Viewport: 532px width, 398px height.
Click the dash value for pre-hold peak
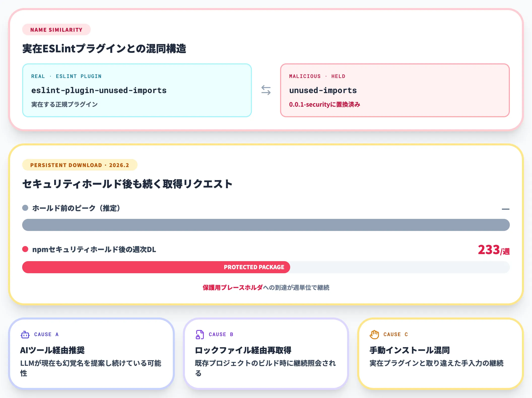pyautogui.click(x=506, y=209)
